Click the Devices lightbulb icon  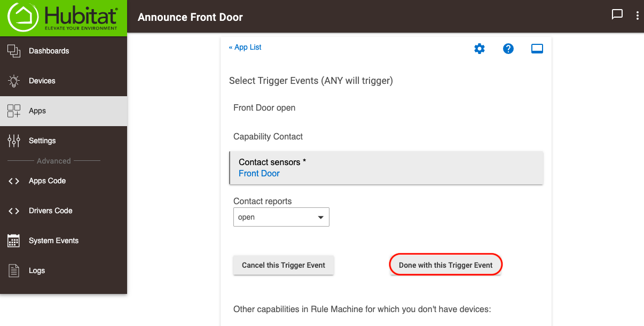[x=13, y=81]
